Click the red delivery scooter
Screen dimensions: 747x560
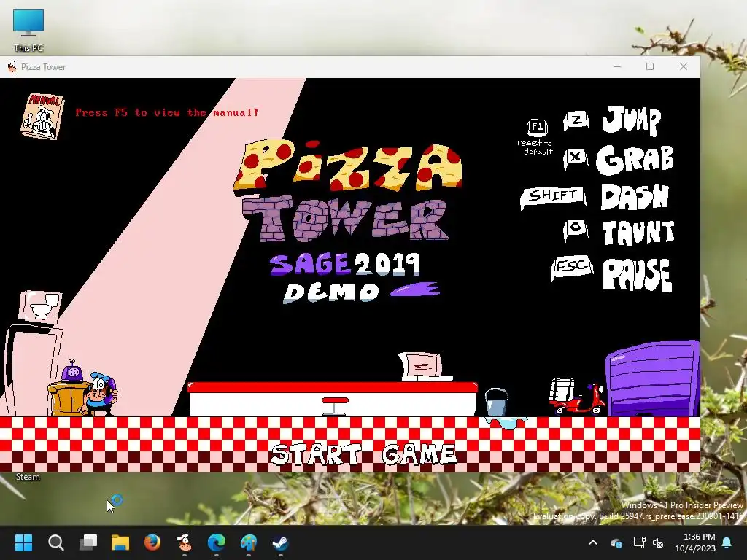576,397
